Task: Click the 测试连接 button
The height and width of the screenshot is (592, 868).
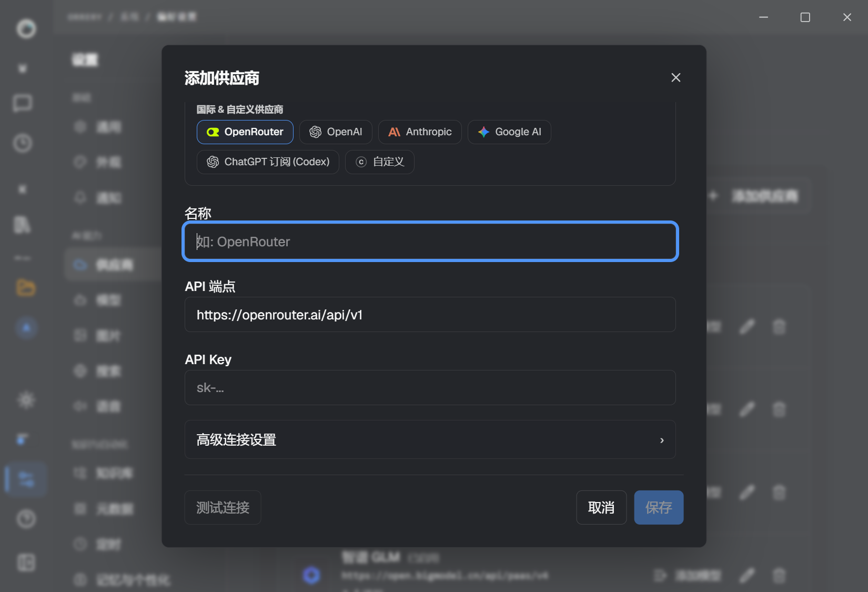Action: click(x=223, y=508)
